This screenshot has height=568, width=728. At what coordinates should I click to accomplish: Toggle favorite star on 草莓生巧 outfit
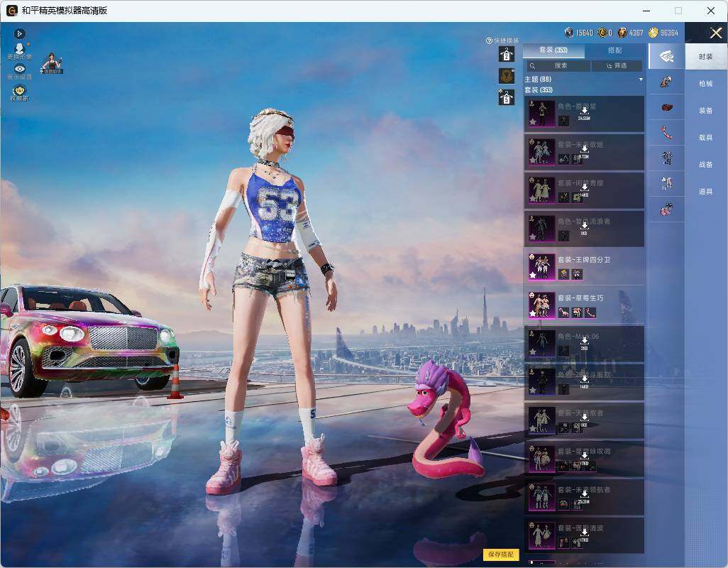point(533,314)
